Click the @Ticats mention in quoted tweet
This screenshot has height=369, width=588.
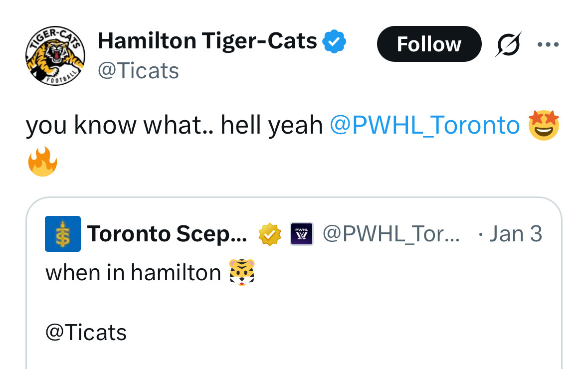(86, 332)
